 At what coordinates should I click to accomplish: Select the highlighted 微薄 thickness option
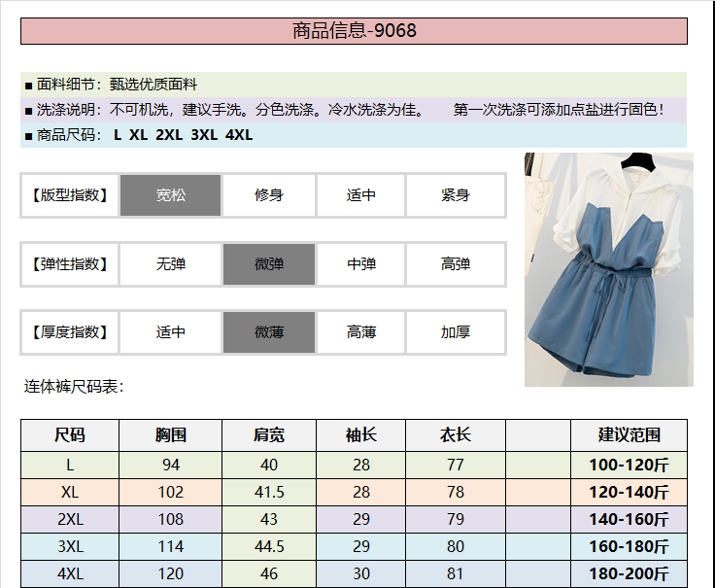coord(269,332)
